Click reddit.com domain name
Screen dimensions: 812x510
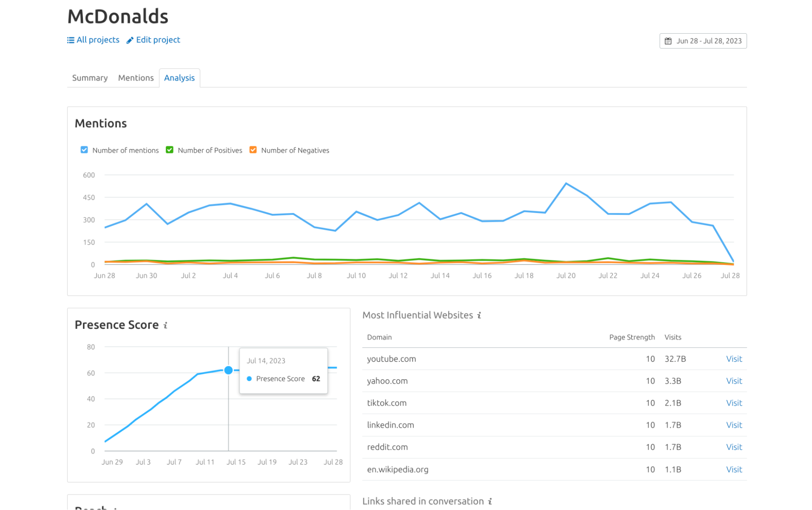click(x=387, y=447)
